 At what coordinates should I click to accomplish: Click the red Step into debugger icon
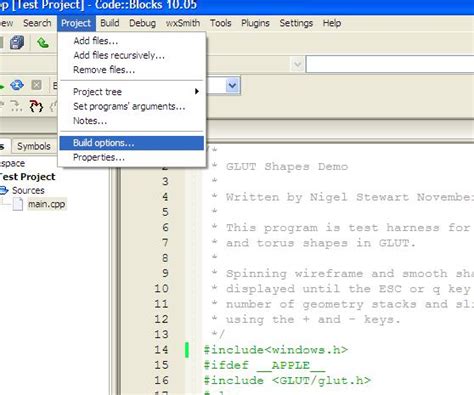pyautogui.click(x=36, y=106)
